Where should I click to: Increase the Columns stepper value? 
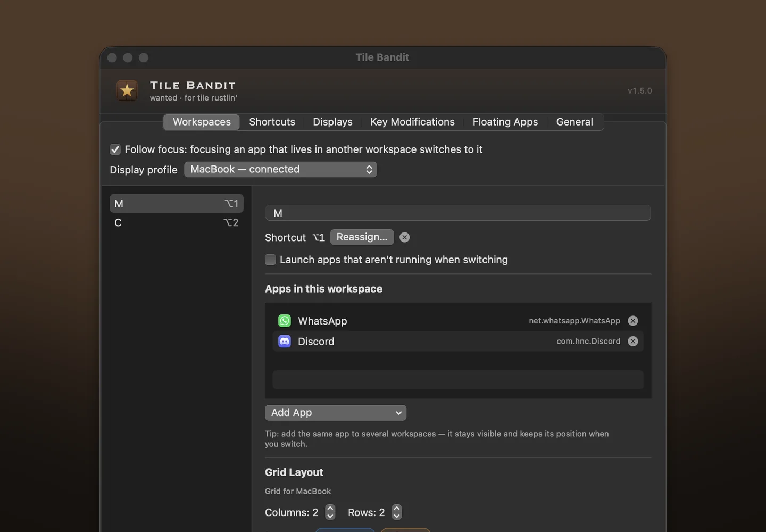pos(330,509)
